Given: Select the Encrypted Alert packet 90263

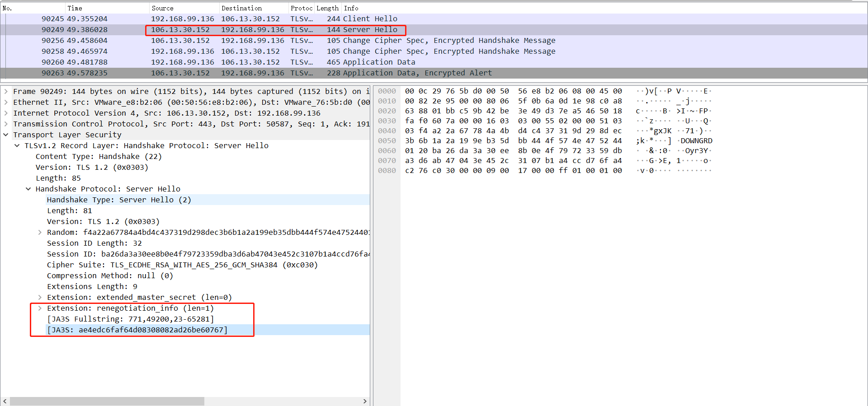Looking at the screenshot, I should click(271, 73).
